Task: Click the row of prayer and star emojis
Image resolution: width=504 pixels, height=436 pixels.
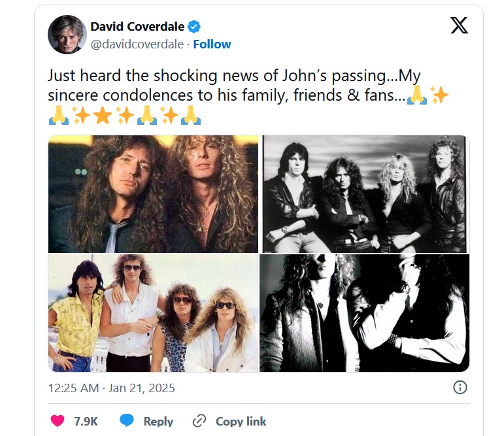Action: (x=125, y=115)
